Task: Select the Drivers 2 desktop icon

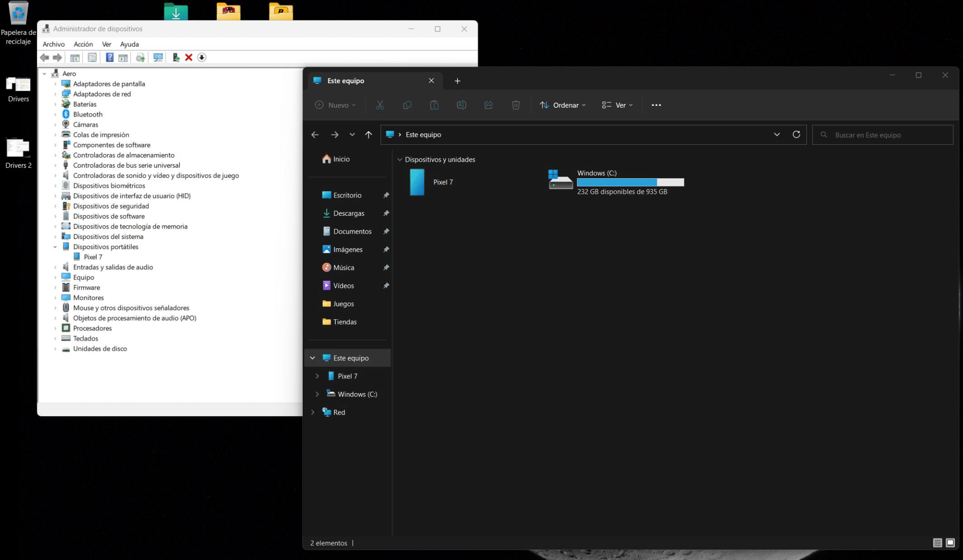Action: 18,153
